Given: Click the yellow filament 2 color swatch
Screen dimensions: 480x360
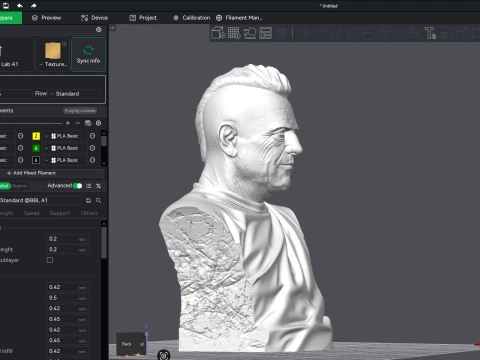Looking at the screenshot, I should [36, 136].
